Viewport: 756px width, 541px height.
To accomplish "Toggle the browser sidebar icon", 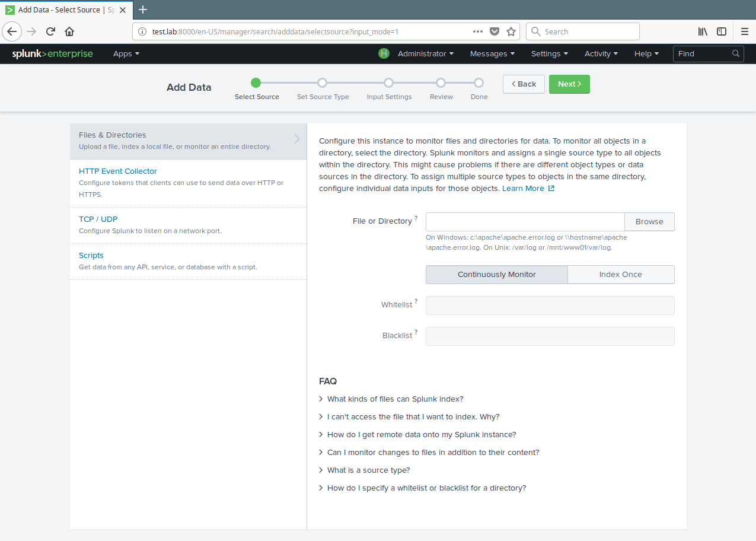I will [722, 31].
